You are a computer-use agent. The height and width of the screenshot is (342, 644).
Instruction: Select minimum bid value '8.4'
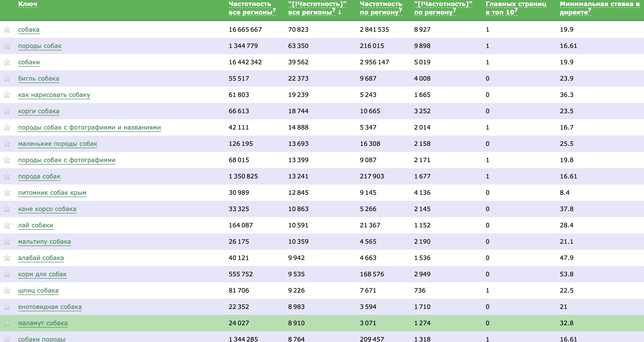point(565,192)
